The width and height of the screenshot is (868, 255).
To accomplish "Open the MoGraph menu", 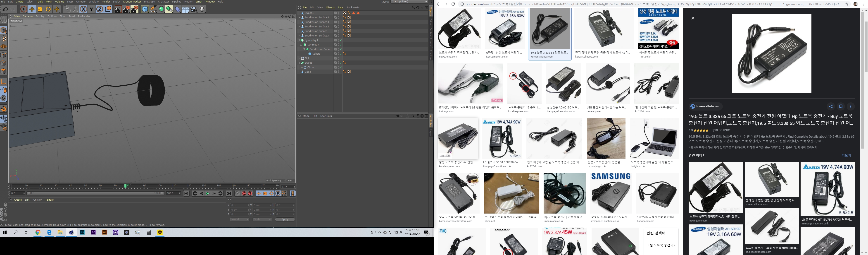I will pyautogui.click(x=149, y=2).
